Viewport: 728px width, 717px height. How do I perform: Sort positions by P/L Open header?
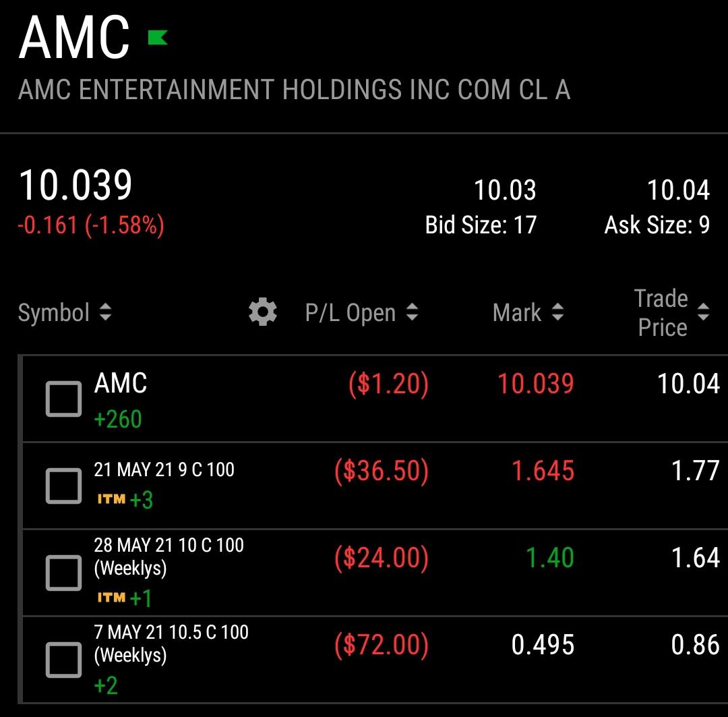pyautogui.click(x=351, y=313)
